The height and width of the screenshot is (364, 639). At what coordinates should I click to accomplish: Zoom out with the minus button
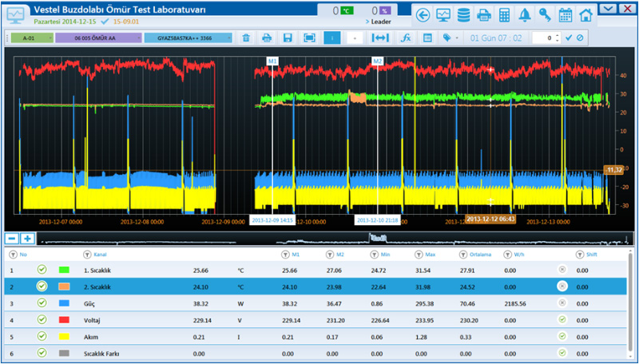pyautogui.click(x=12, y=239)
